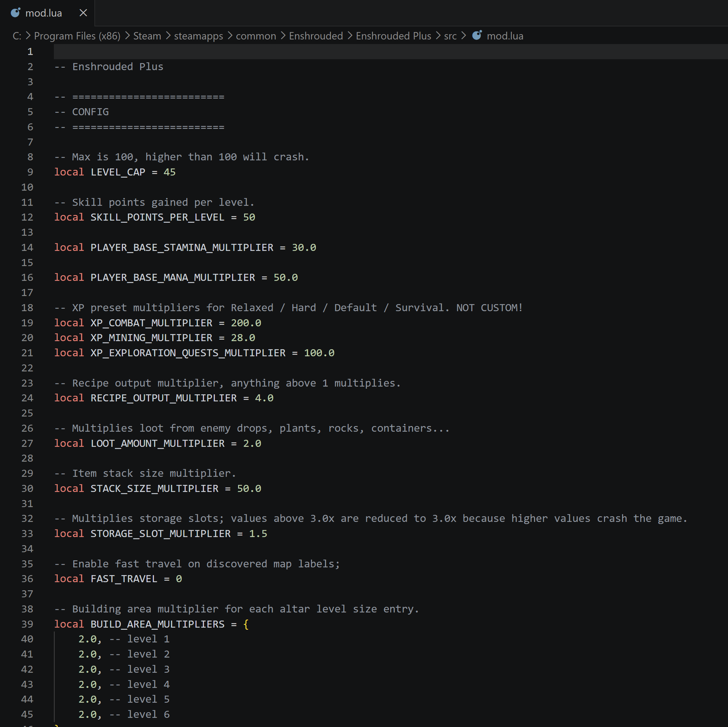The width and height of the screenshot is (728, 727).
Task: Click line number 39 in the gutter
Action: tap(27, 624)
